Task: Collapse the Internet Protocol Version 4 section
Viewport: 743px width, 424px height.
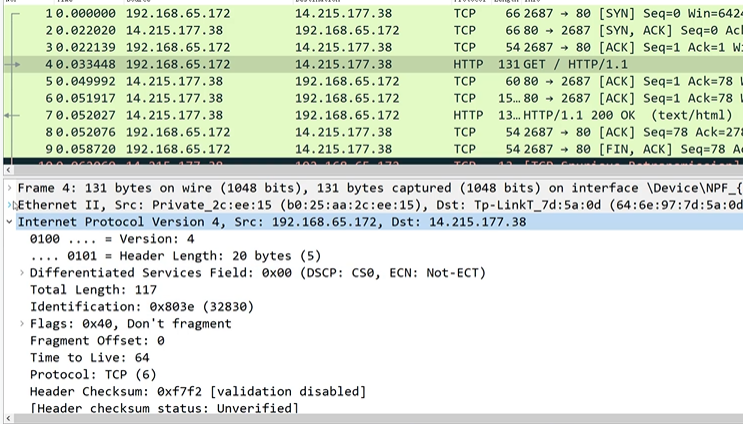Action: click(x=9, y=222)
